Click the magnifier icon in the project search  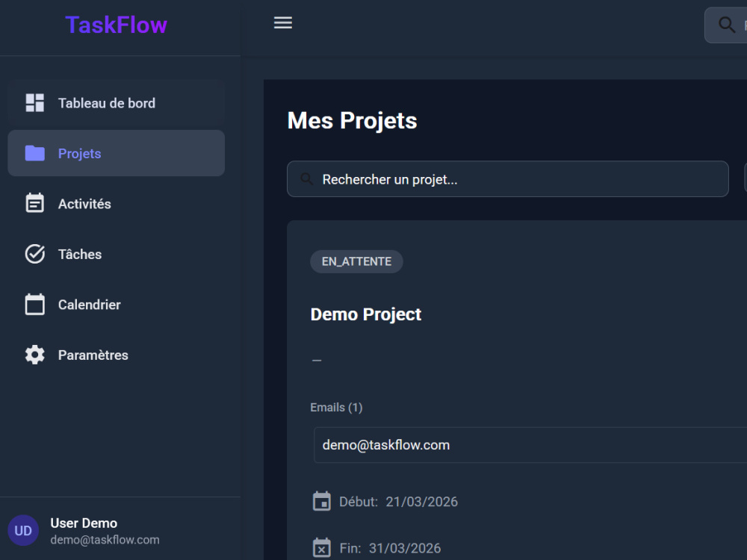[307, 179]
